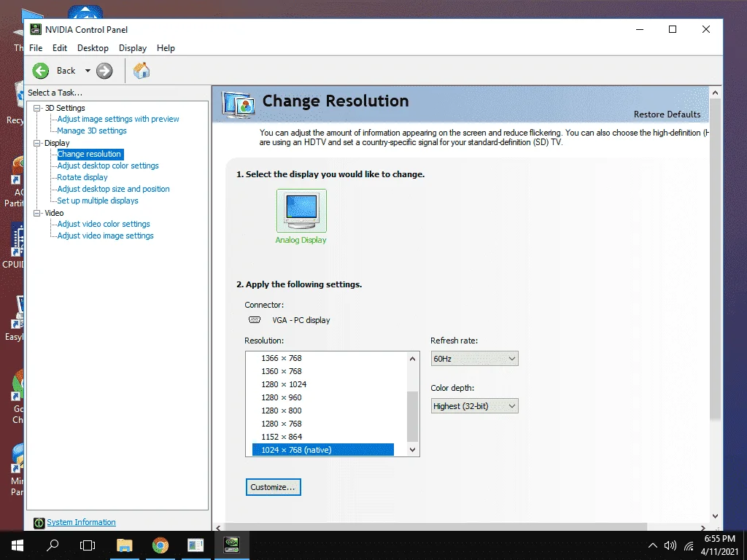The image size is (747, 560).
Task: Click the resolution list scroll up arrow
Action: pyautogui.click(x=413, y=359)
